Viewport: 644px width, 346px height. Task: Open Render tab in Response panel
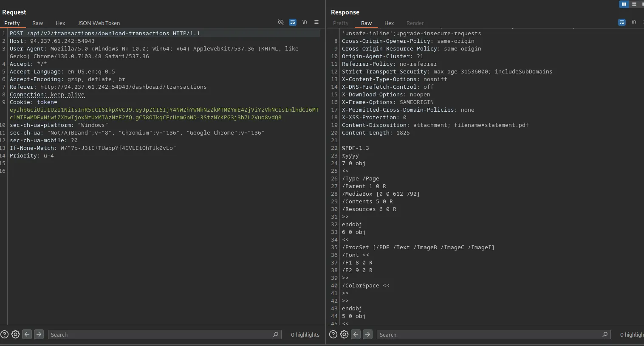(x=415, y=23)
